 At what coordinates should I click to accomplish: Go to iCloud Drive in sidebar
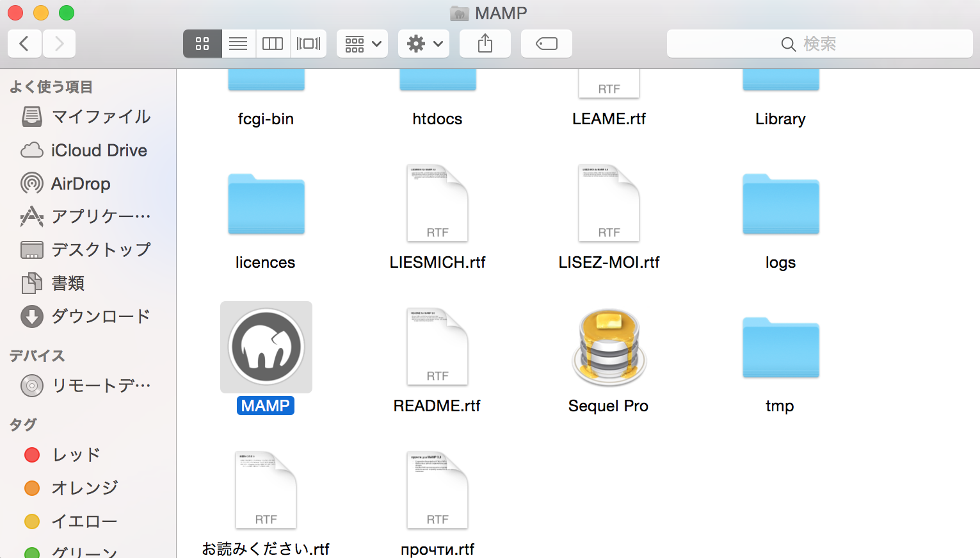click(99, 151)
